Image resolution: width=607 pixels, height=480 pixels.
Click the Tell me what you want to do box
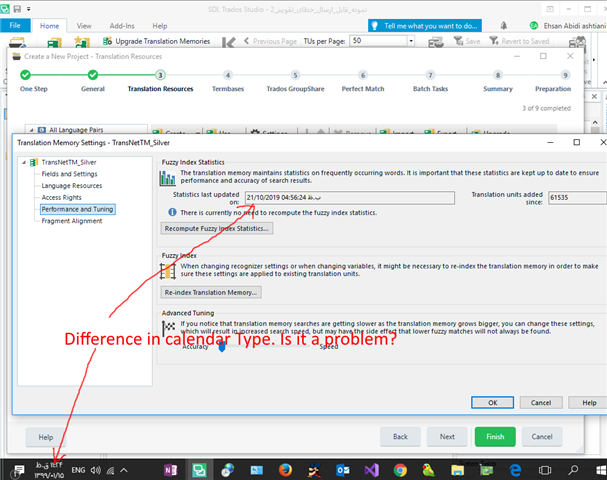click(x=425, y=26)
